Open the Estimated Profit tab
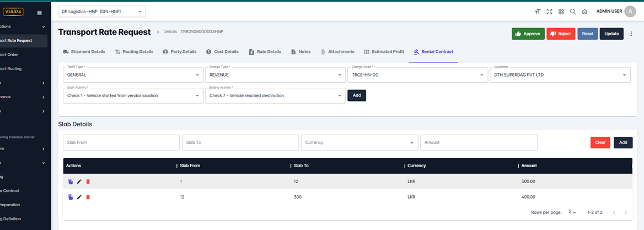 [384, 52]
